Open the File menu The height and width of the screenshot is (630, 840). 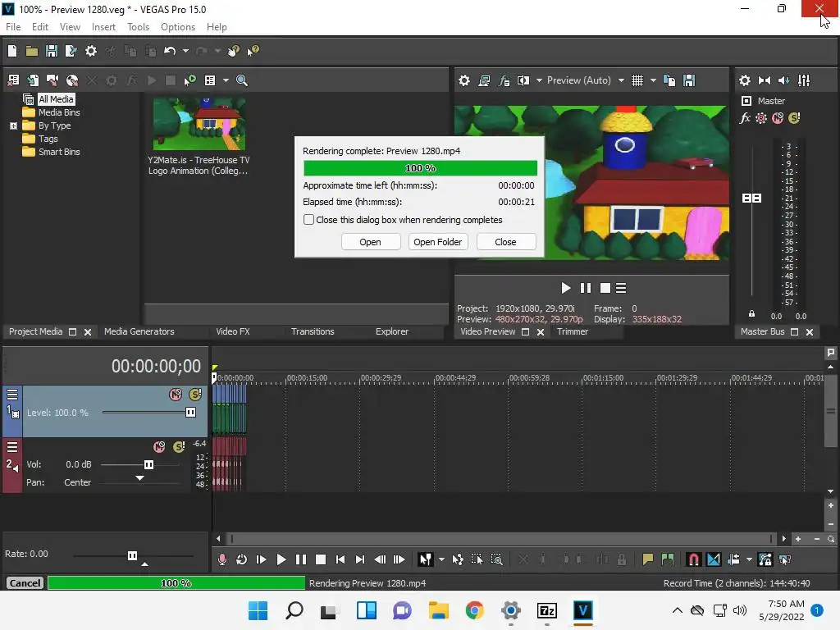(x=13, y=27)
